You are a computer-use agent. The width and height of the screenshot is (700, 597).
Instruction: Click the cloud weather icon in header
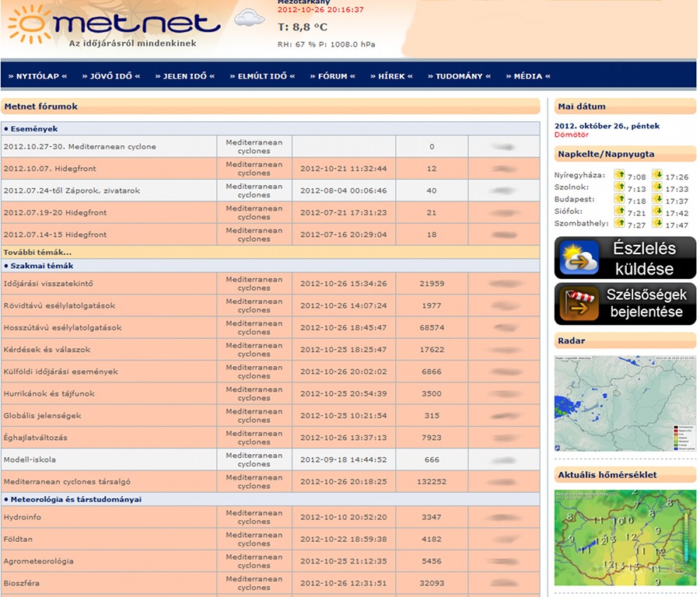coord(249,18)
